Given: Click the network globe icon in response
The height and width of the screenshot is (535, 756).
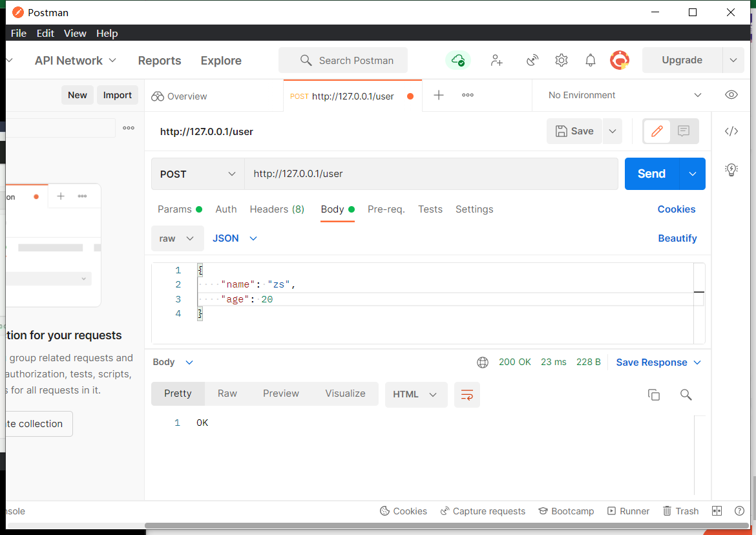Looking at the screenshot, I should [482, 362].
